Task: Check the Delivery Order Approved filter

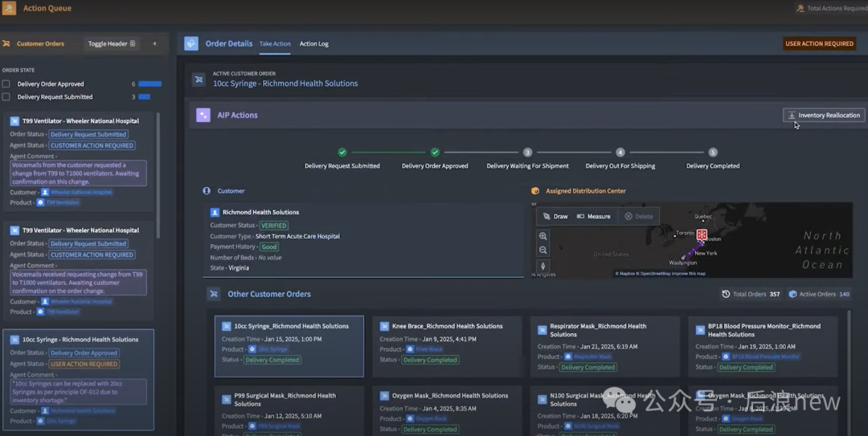Action: (x=6, y=84)
